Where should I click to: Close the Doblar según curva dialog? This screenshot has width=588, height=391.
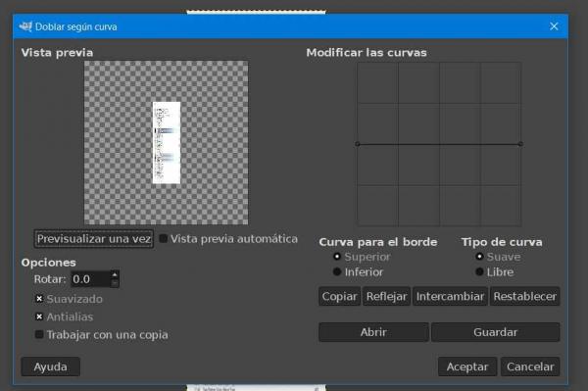[554, 26]
